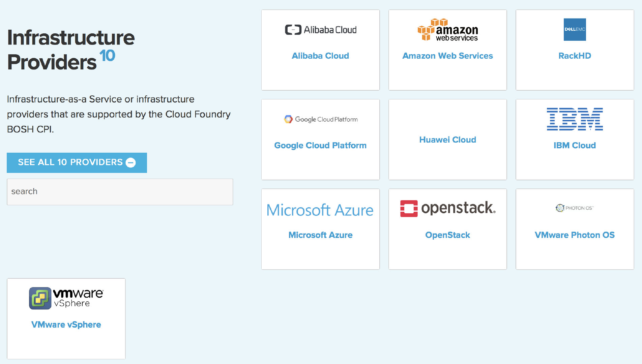Click the OpenStack logo

click(447, 208)
